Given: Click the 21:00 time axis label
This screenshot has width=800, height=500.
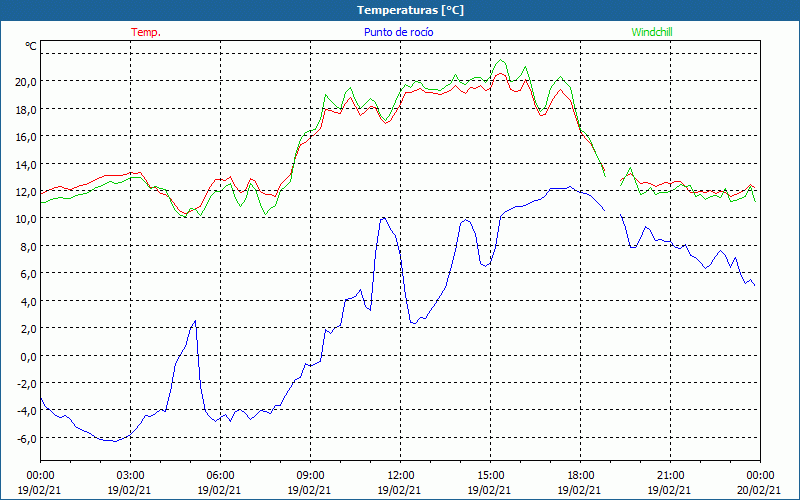Looking at the screenshot, I should tap(670, 476).
